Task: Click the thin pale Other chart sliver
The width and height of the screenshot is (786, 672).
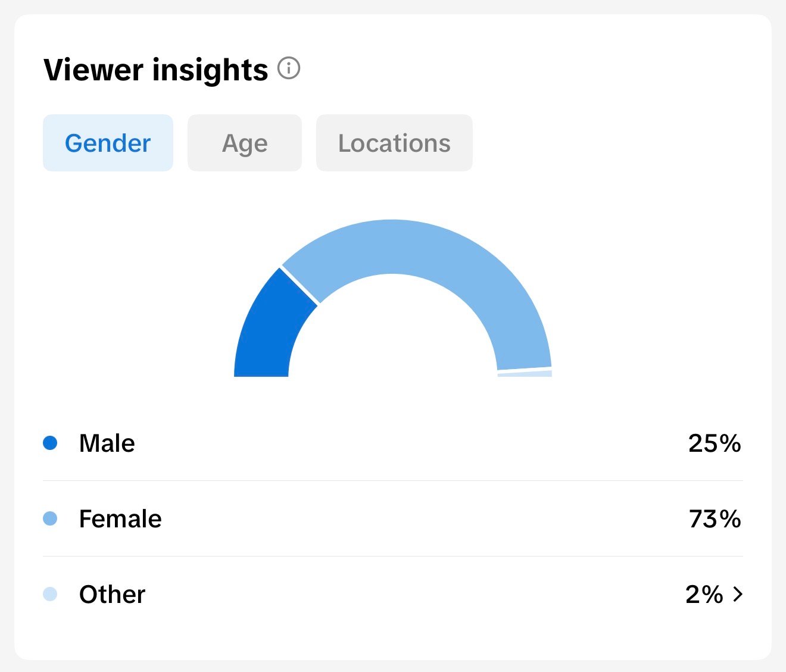Action: pos(525,374)
